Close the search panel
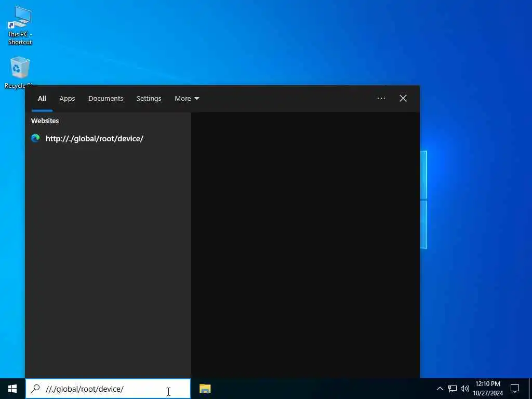 pos(403,98)
